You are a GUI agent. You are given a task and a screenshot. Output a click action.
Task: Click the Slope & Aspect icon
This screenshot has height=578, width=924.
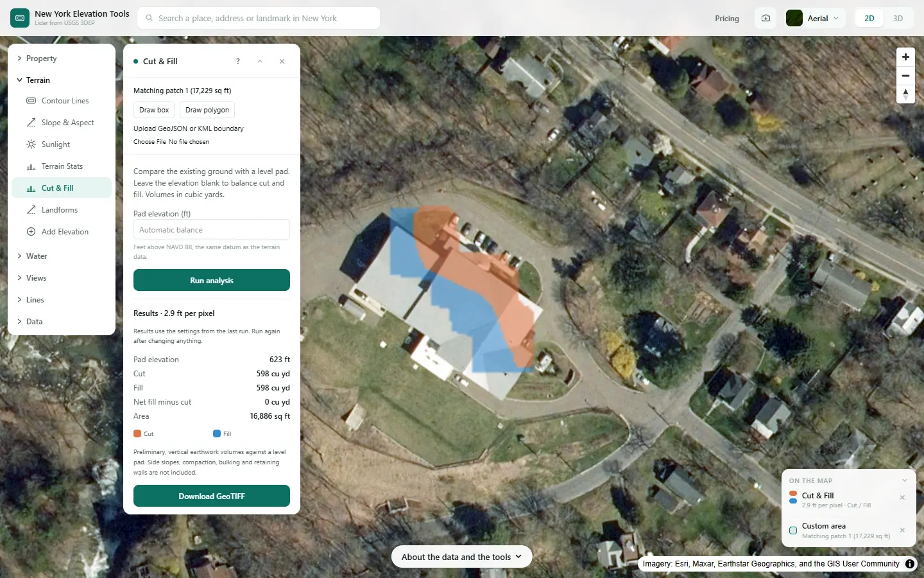[31, 123]
